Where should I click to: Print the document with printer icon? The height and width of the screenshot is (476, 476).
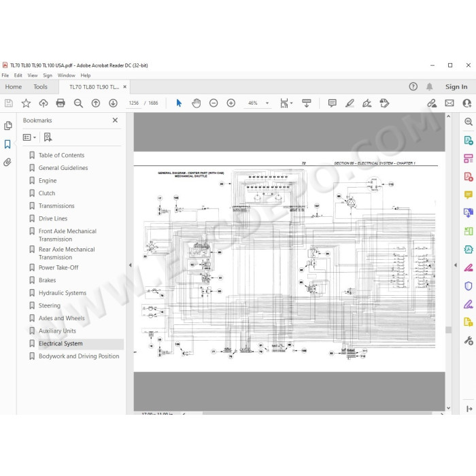(61, 103)
